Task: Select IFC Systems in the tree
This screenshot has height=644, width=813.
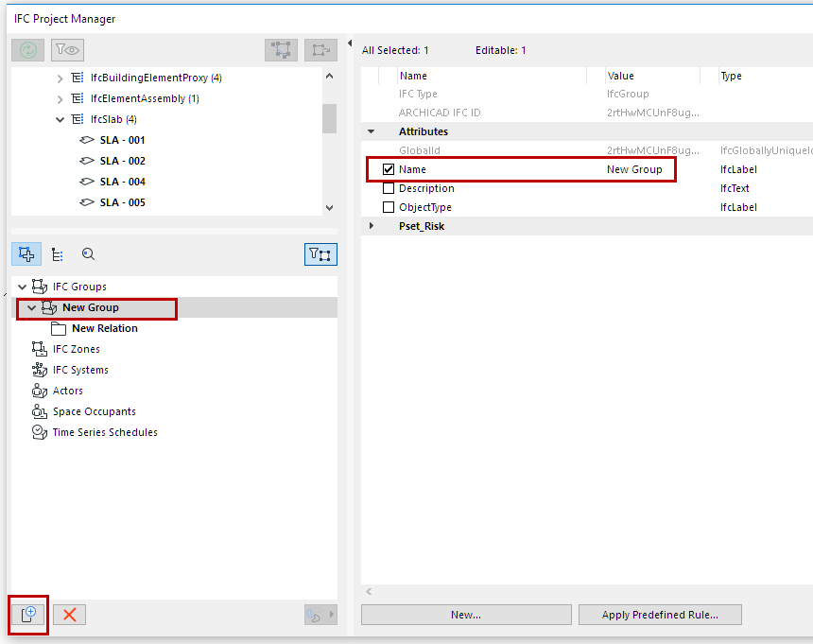Action: [x=80, y=370]
